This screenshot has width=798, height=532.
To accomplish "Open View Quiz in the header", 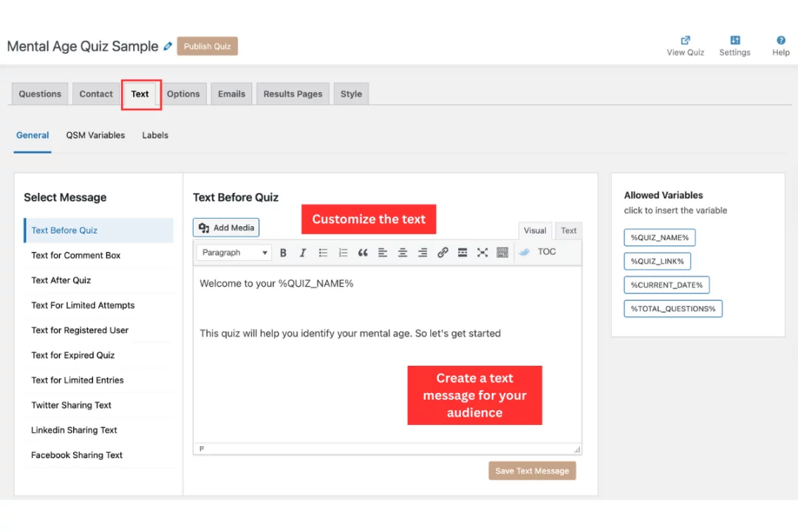I will click(685, 46).
